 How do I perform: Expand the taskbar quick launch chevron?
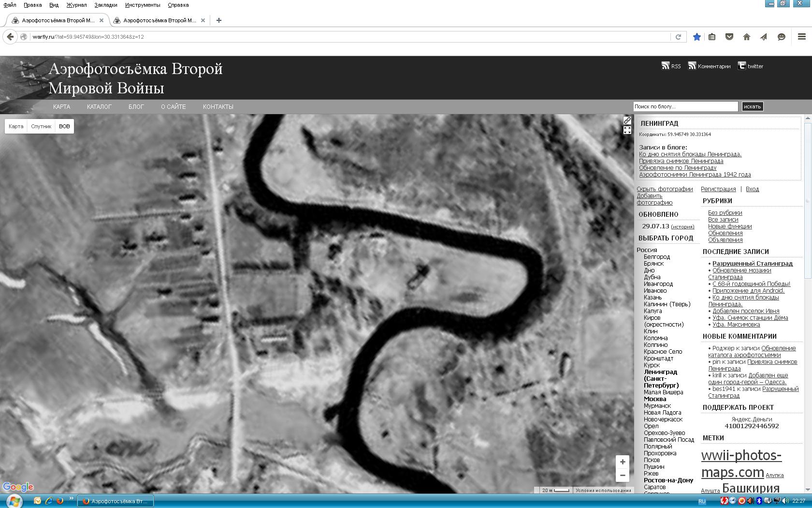(x=72, y=498)
